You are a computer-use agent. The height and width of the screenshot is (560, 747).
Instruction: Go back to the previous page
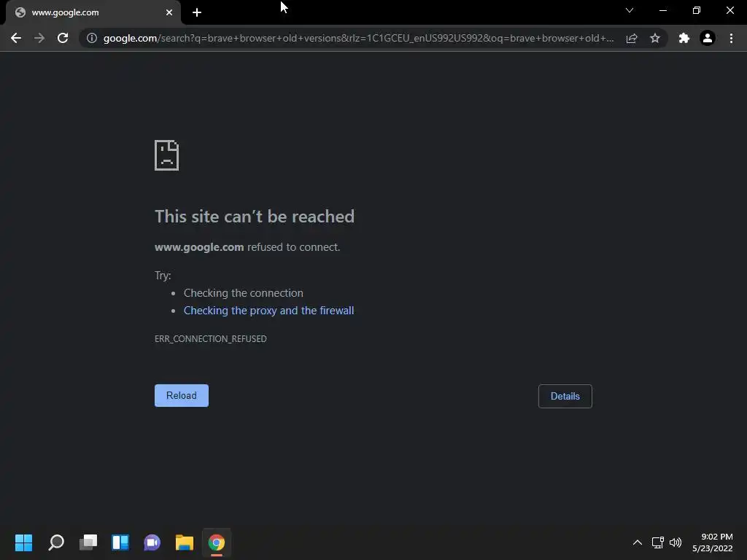pos(16,38)
